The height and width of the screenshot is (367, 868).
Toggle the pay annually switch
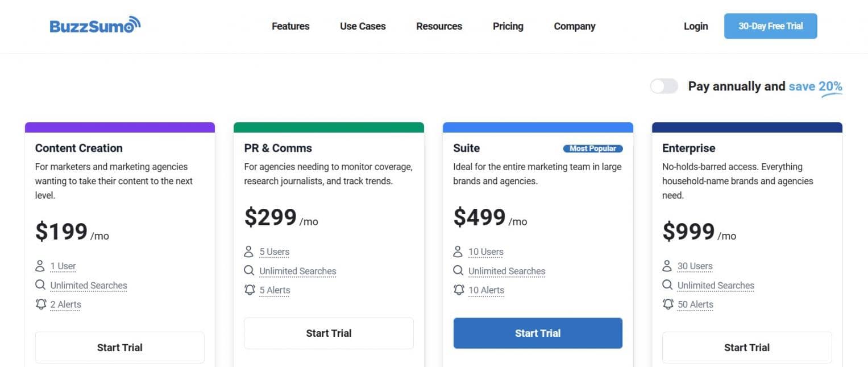(x=665, y=86)
